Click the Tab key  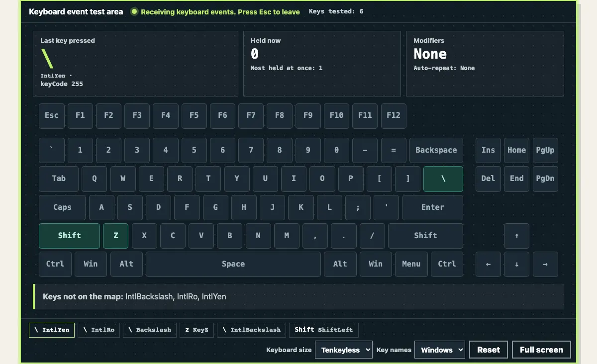coord(59,179)
